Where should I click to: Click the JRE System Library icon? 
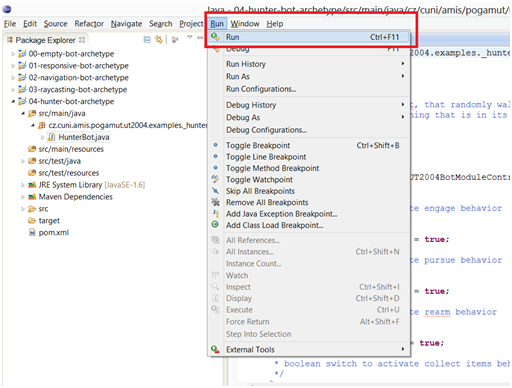(x=32, y=185)
